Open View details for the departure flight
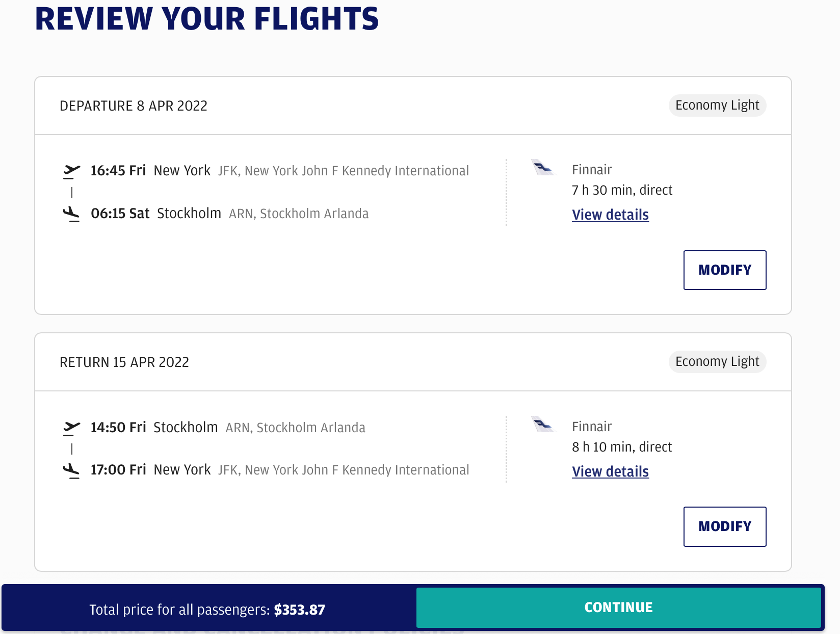The width and height of the screenshot is (840, 634). (x=610, y=215)
